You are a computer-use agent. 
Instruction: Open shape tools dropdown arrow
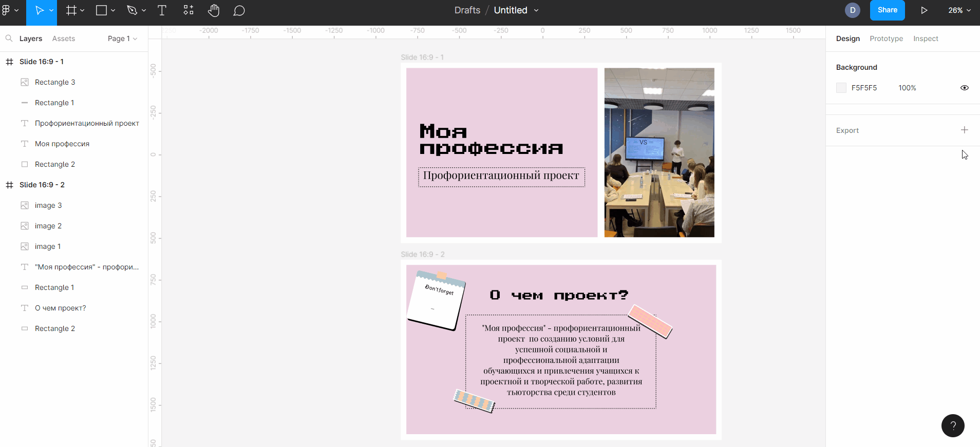pyautogui.click(x=113, y=10)
